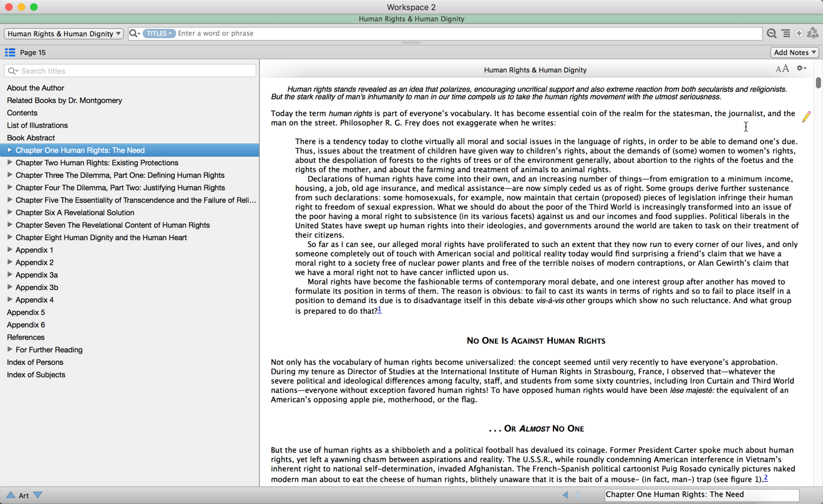
Task: Expand Chapter Six A Revelational Solution
Action: tap(9, 213)
